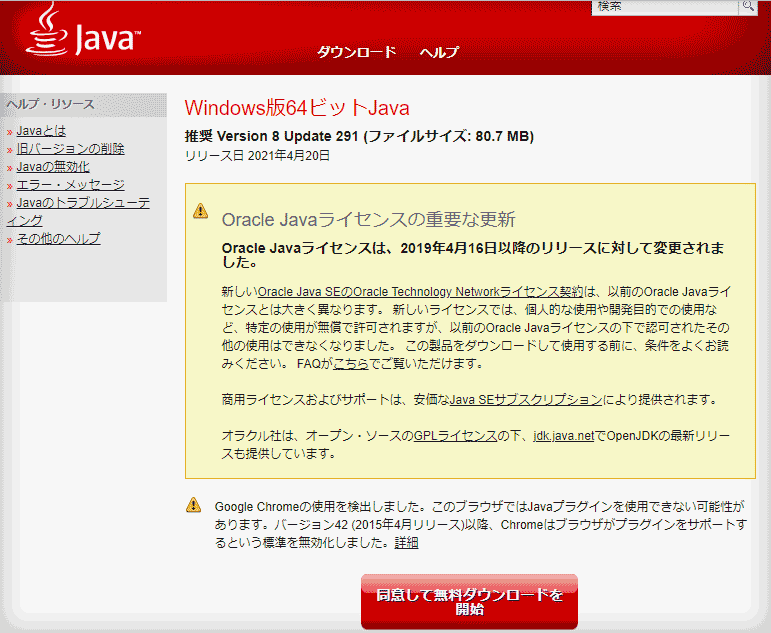Click the Windows版64ビットJava heading

(x=297, y=108)
